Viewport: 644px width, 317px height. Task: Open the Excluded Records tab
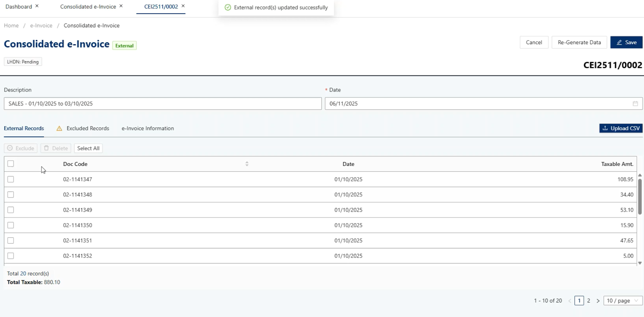click(88, 128)
